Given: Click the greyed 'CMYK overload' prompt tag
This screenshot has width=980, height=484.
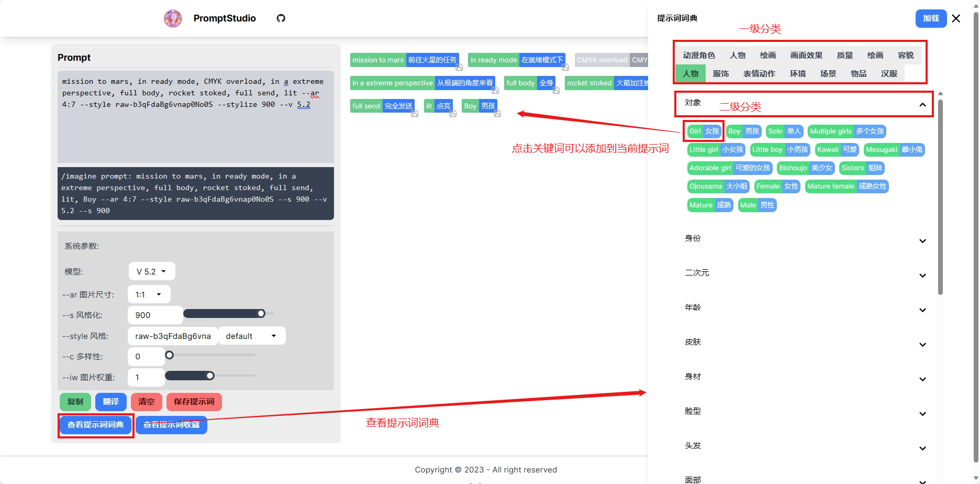Looking at the screenshot, I should point(611,60).
